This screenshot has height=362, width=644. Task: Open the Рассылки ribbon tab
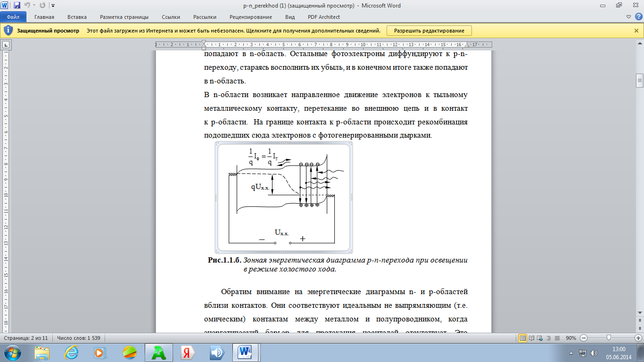tap(205, 17)
